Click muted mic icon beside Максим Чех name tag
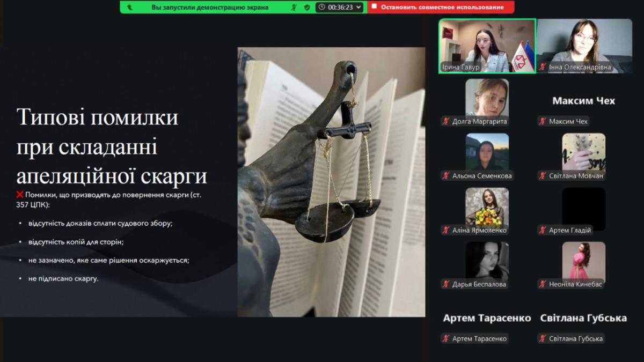Viewport: 644px width, 362px height. pos(543,121)
